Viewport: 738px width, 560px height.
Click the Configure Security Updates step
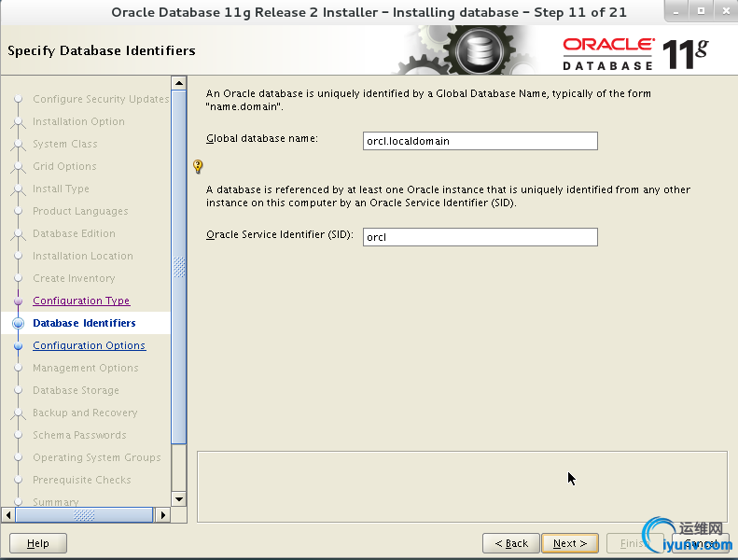tap(101, 99)
